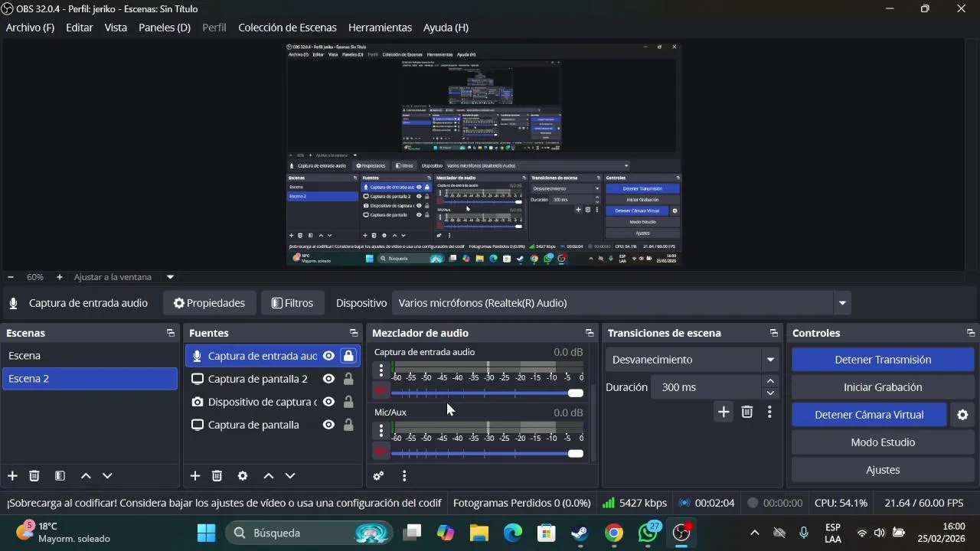Open advanced audio properties gear icon
Screen dimensions: 980x551
pos(378,476)
